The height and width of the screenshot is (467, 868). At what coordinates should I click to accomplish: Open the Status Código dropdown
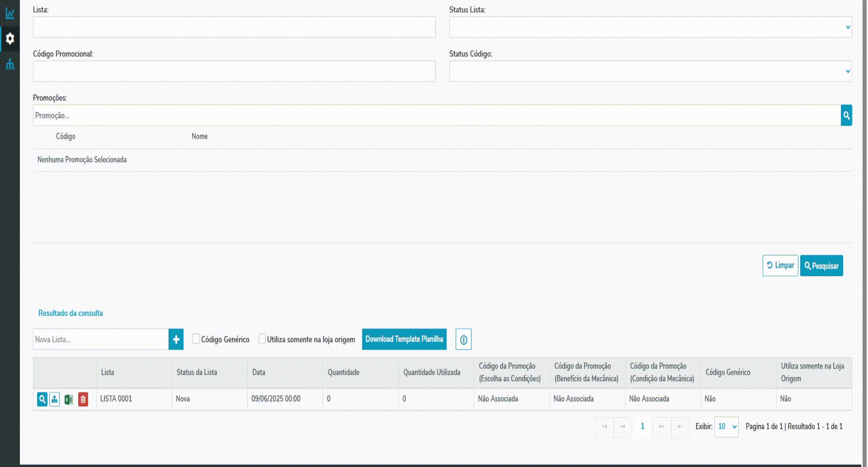click(x=651, y=71)
